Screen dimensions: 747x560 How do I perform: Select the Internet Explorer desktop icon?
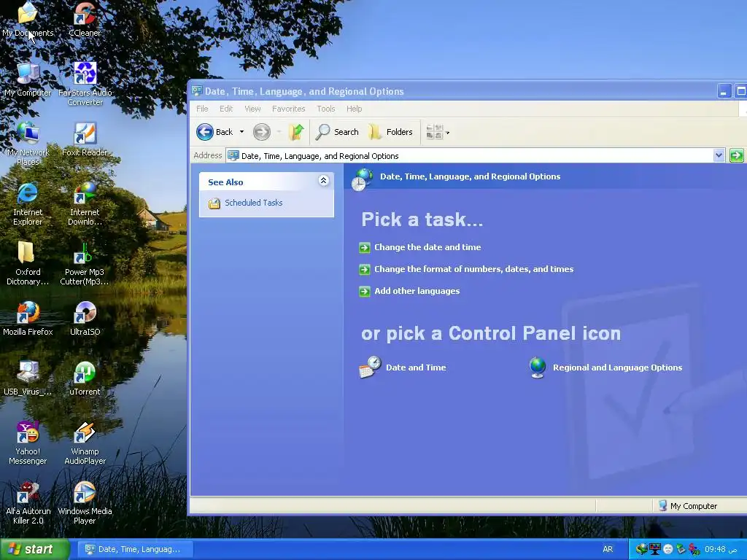coord(28,204)
